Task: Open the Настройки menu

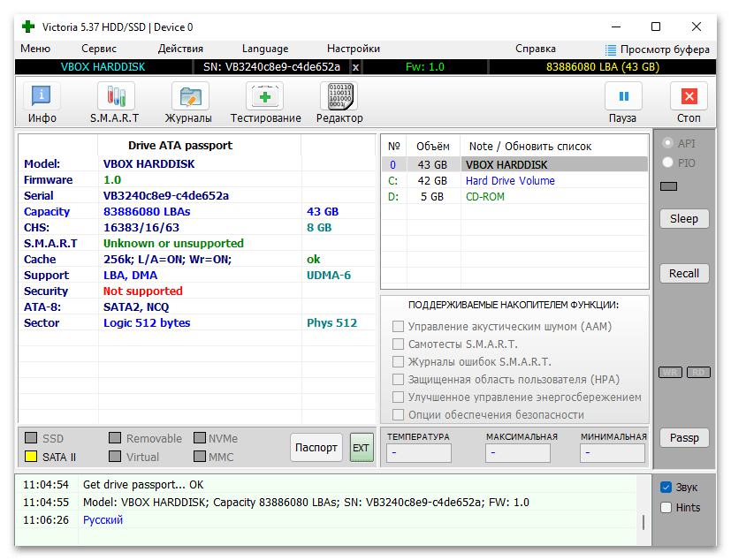Action: pos(354,49)
